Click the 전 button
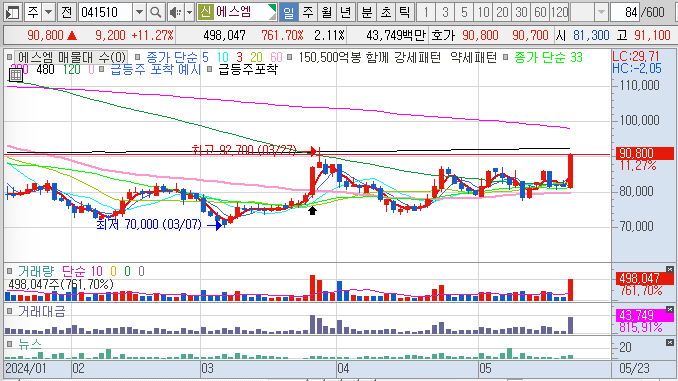678x381 pixels. click(67, 12)
